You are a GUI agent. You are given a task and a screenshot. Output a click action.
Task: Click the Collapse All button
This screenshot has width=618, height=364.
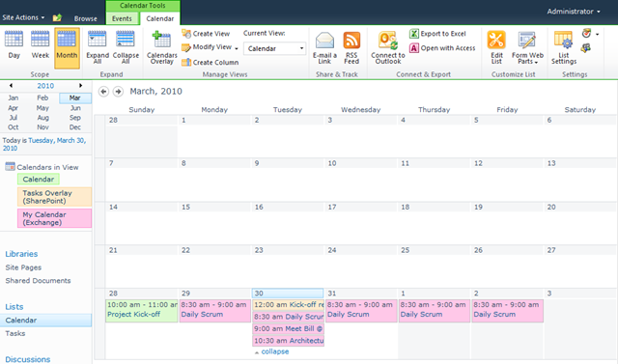(126, 47)
